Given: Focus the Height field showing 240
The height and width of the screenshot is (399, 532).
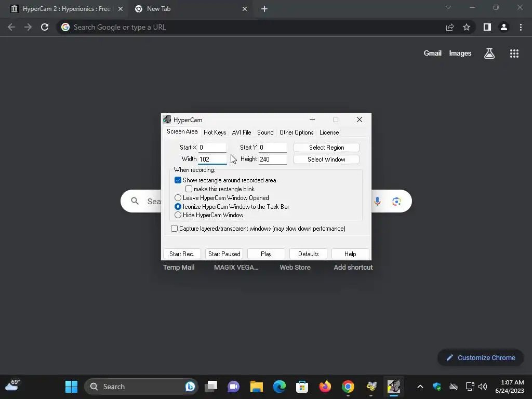Looking at the screenshot, I should [x=273, y=159].
